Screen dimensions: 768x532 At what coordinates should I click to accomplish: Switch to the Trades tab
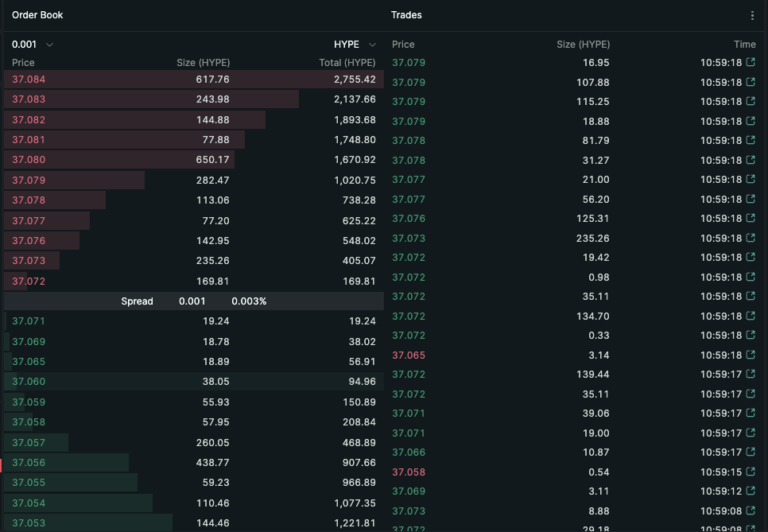pos(406,15)
